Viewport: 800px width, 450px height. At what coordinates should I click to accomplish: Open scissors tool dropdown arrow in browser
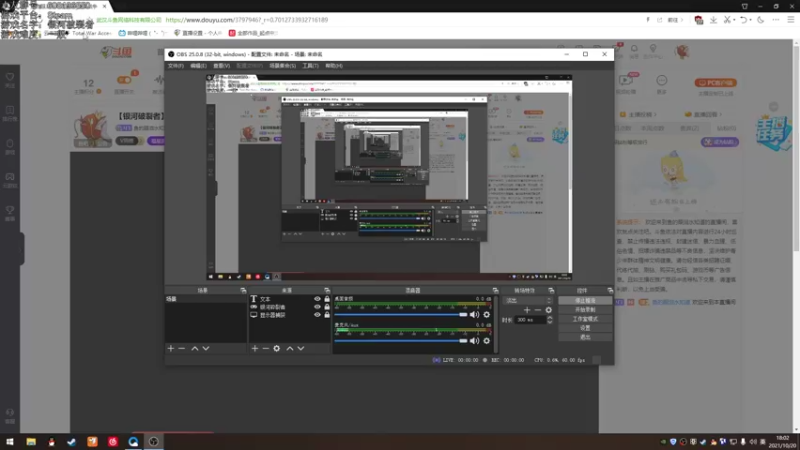click(x=734, y=20)
